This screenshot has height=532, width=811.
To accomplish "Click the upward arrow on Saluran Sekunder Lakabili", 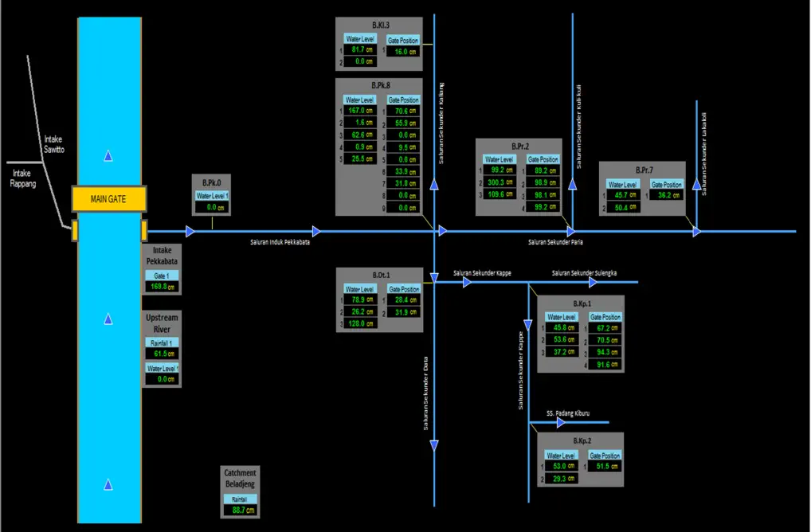I will point(696,186).
